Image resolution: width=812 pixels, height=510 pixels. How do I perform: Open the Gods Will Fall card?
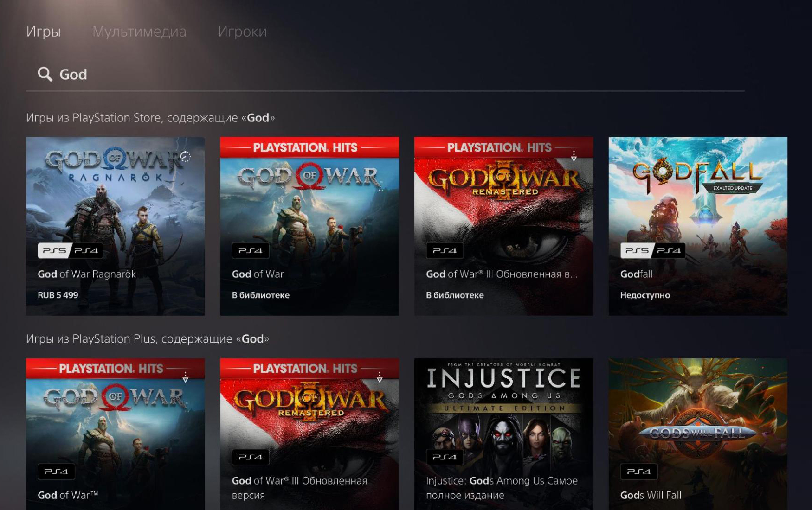698,434
